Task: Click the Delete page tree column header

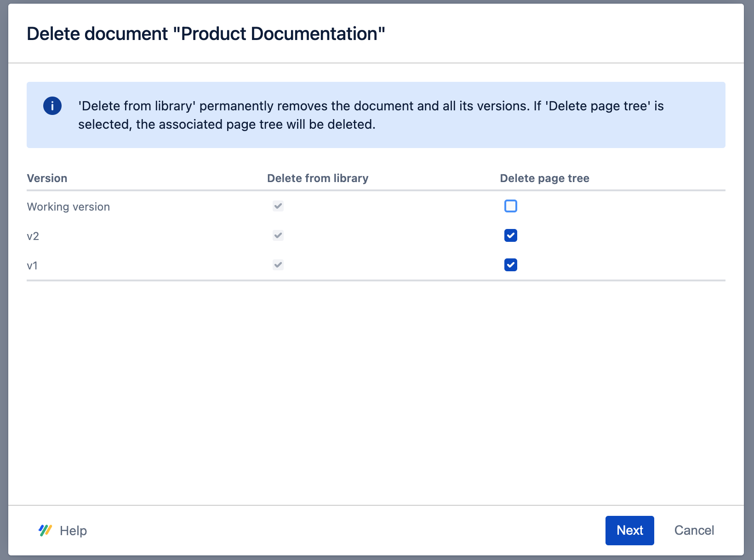Action: [x=544, y=178]
